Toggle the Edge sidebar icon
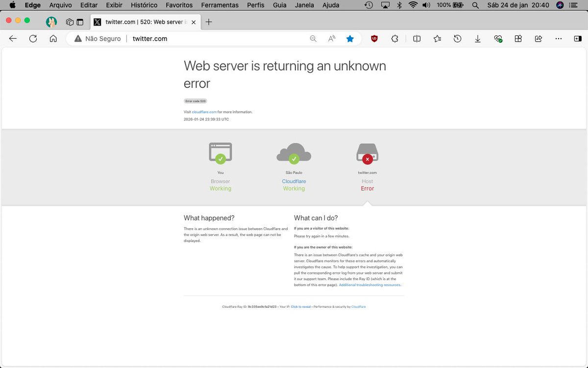This screenshot has height=368, width=588. coord(577,39)
